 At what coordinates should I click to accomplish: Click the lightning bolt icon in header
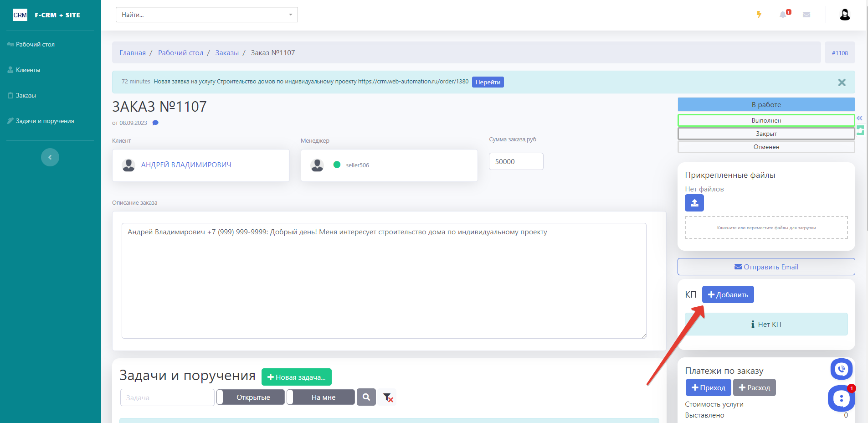click(x=759, y=15)
